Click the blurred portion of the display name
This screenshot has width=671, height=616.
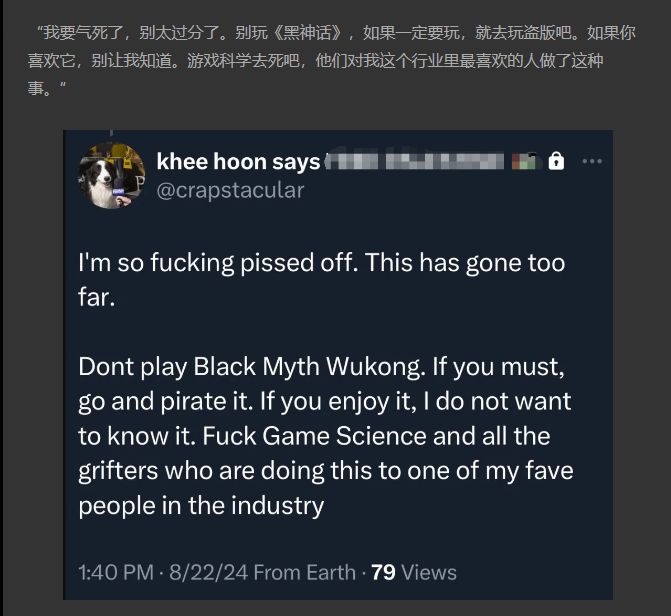point(415,161)
